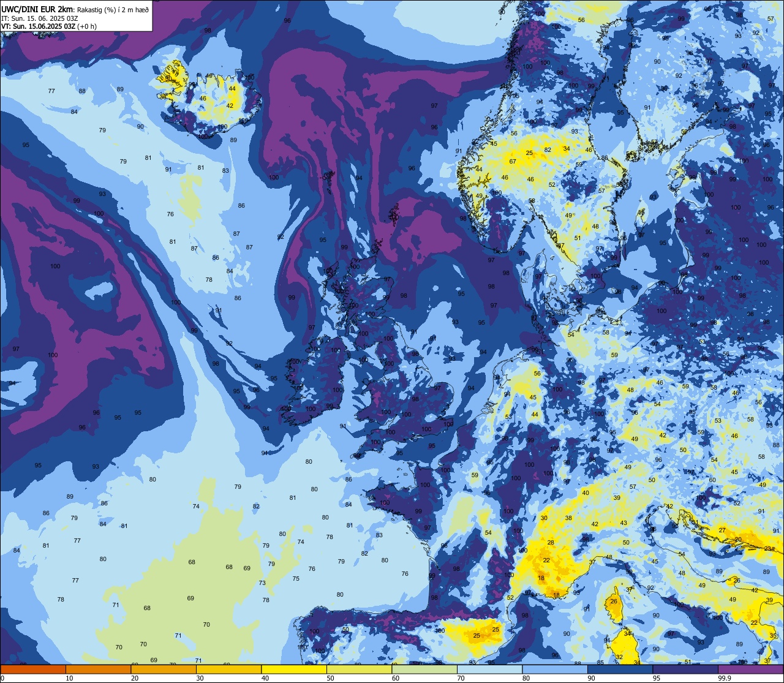Click the legend tick label '99.9'
784x683 pixels.
point(725,678)
